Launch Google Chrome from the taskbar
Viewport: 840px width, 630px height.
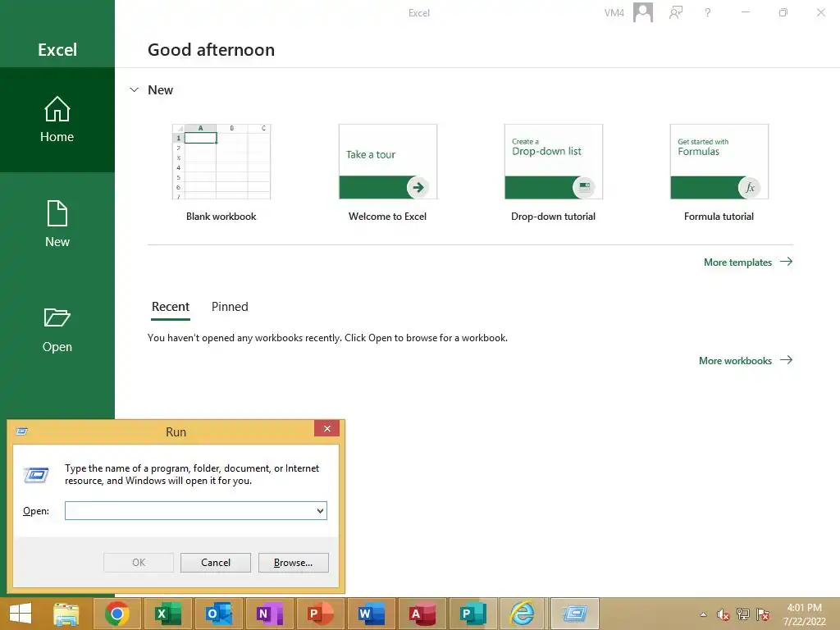pyautogui.click(x=117, y=614)
